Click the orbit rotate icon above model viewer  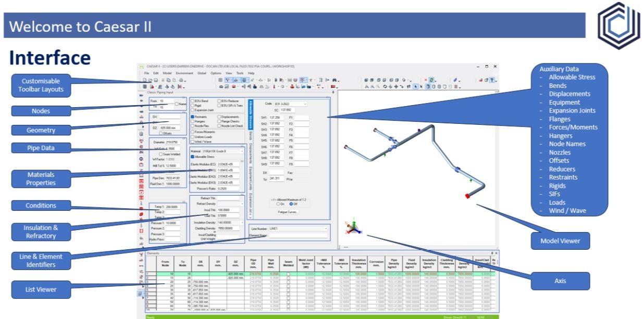385,86
